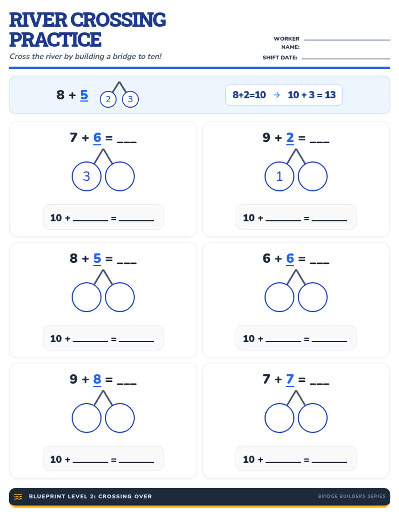This screenshot has height=532, width=399.
Task: Click the empty right circle under 7 + 6
Action: [x=120, y=176]
